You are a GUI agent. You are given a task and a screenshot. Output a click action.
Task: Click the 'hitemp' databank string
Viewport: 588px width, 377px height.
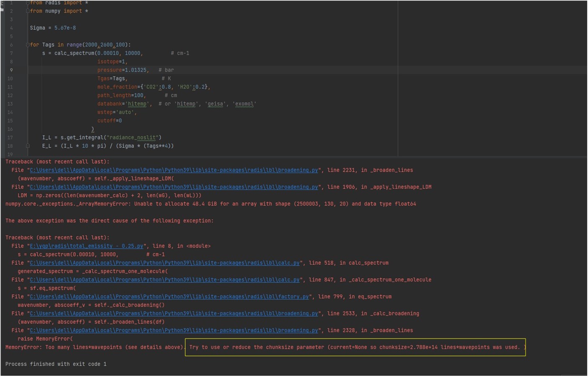point(137,103)
